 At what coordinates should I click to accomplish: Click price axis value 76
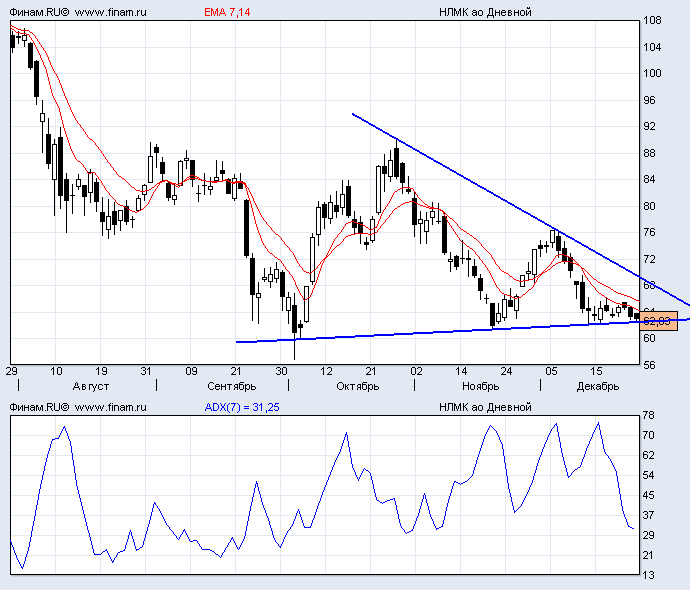[x=650, y=232]
